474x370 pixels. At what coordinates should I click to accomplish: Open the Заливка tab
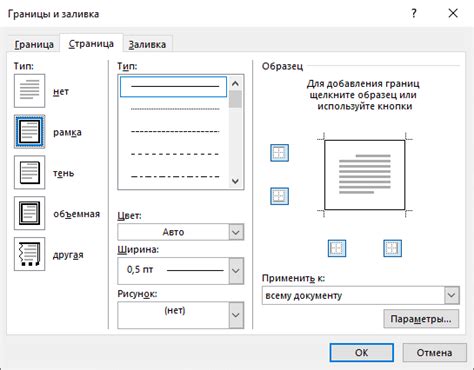tap(147, 44)
